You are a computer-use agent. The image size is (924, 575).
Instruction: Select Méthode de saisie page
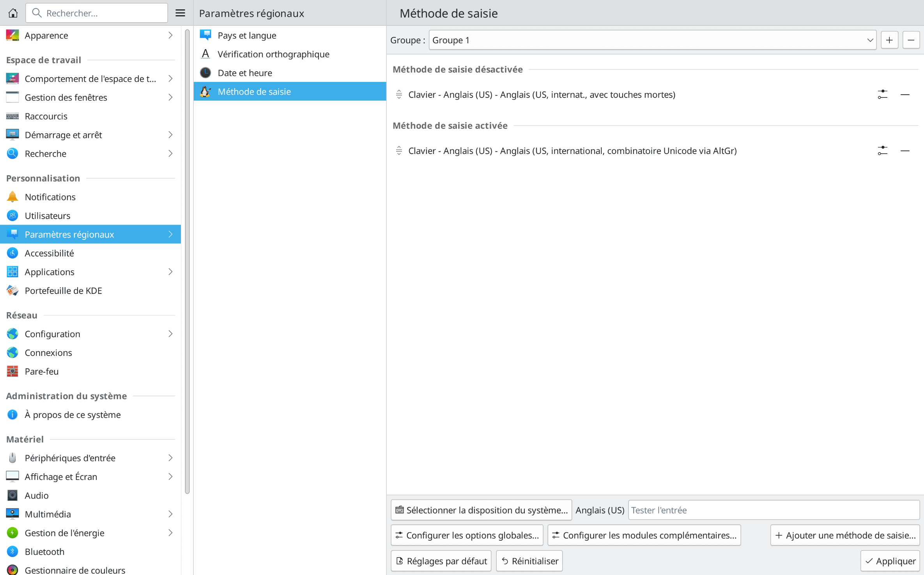[x=290, y=91]
